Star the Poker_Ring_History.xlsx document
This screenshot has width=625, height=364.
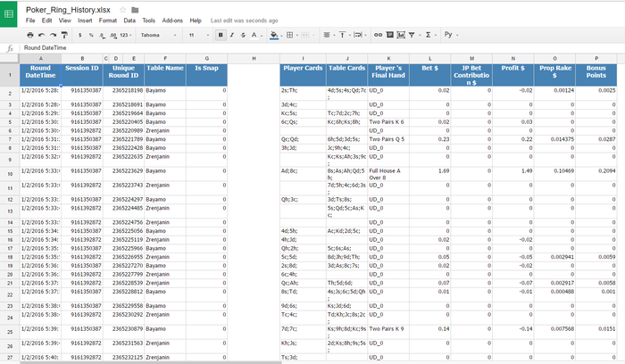[123, 9]
